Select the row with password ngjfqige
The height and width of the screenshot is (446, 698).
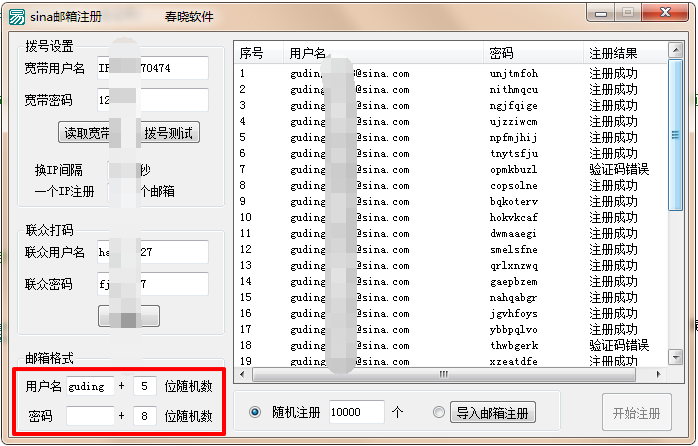[451, 105]
